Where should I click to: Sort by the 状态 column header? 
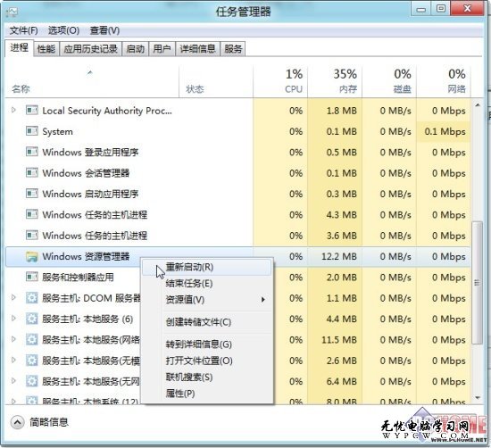pos(216,82)
